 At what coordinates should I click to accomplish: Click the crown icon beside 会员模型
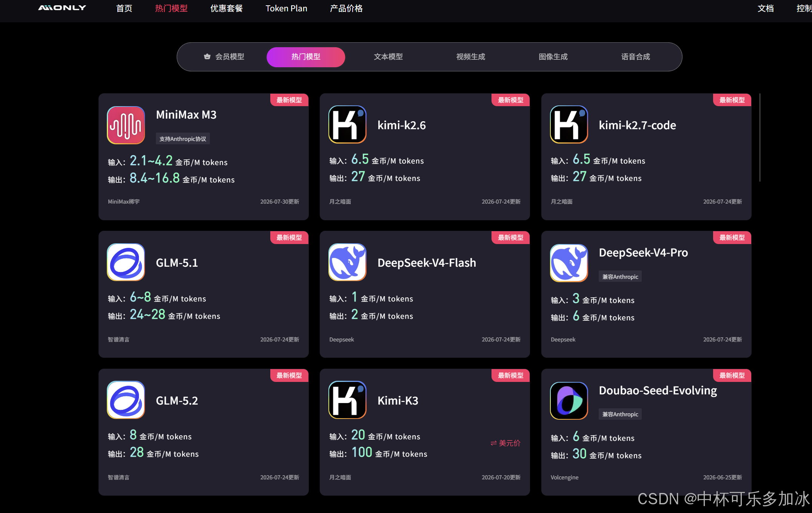(207, 57)
